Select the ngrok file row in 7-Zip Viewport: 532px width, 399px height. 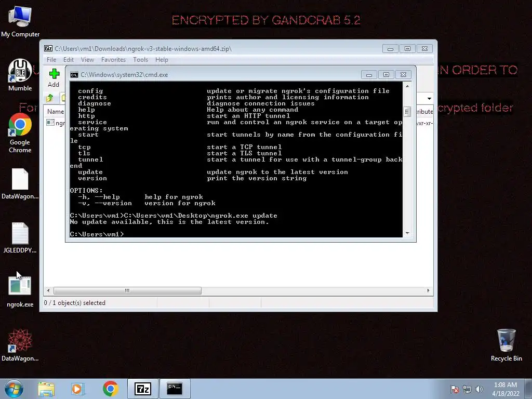(55, 123)
